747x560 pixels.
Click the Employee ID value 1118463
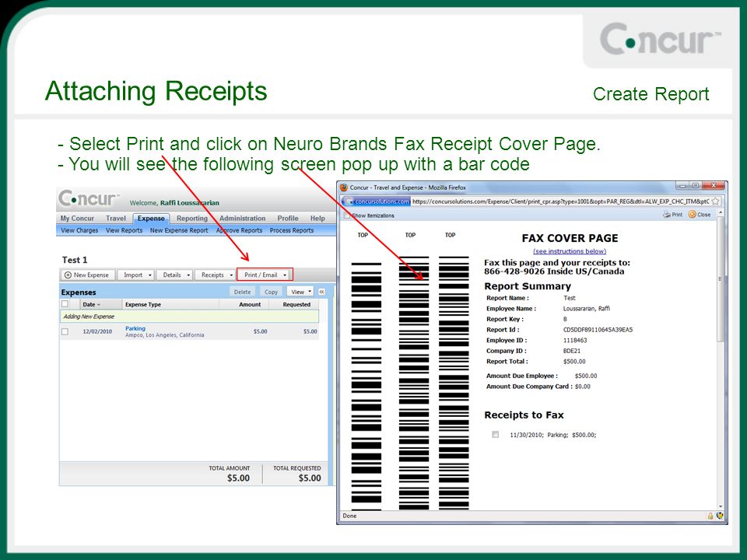click(575, 340)
